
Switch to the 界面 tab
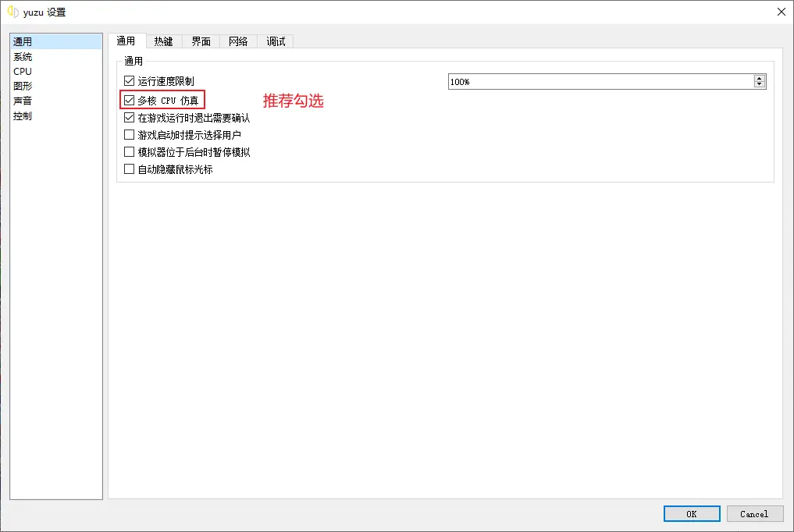click(200, 41)
